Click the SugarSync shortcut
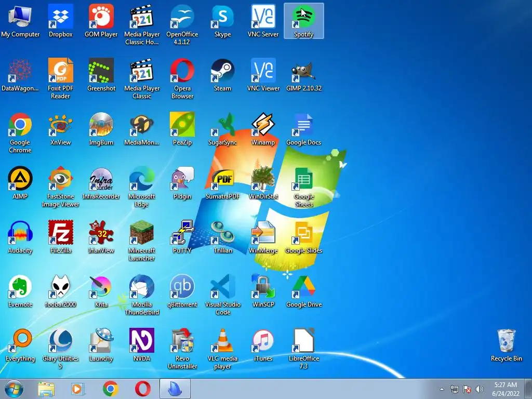 pyautogui.click(x=222, y=129)
